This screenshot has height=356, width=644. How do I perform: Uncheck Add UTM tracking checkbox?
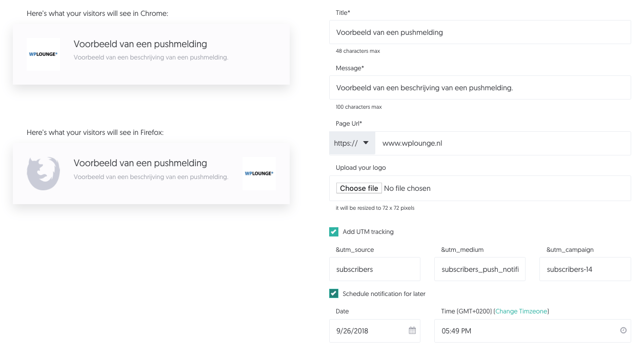334,232
